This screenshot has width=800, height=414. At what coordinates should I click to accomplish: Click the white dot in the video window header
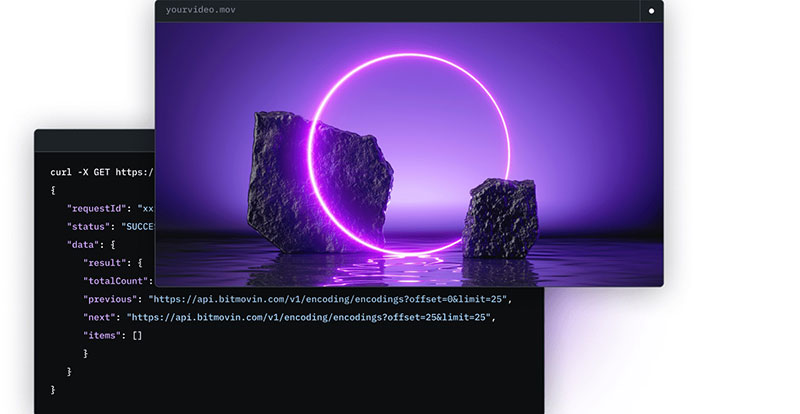pos(651,11)
